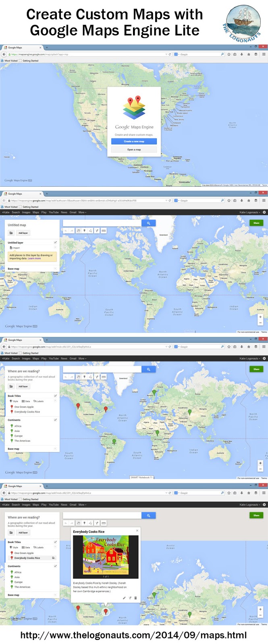Click 'Style' under Book Titles in the popup-free pins window
Screen dimensions: 268x644
click(x=14, y=401)
